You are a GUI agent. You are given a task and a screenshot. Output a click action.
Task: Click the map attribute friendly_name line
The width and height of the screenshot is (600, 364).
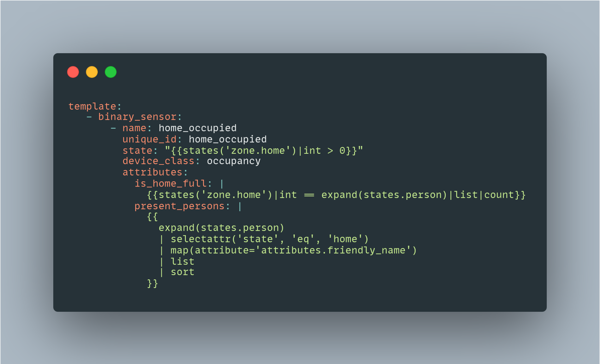coord(288,250)
